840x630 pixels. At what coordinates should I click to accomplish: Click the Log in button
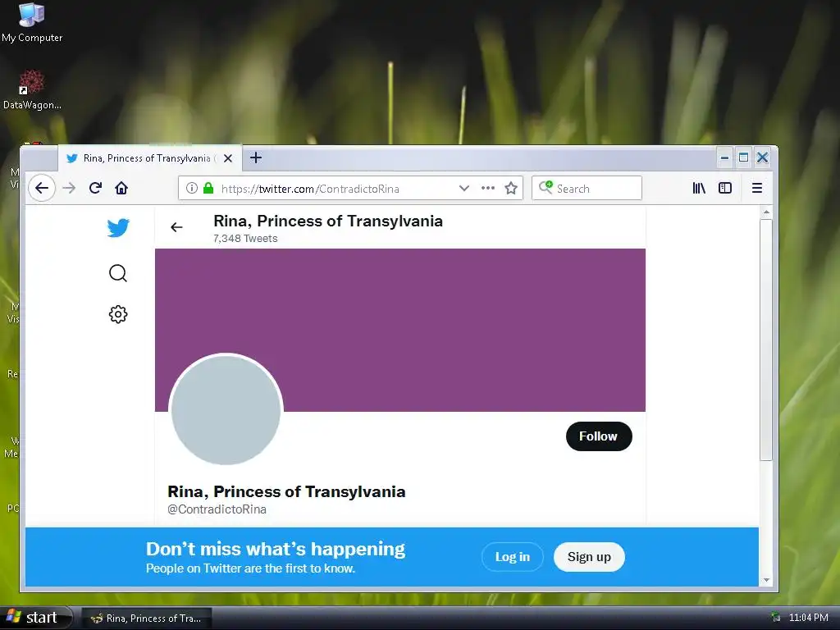pos(513,557)
